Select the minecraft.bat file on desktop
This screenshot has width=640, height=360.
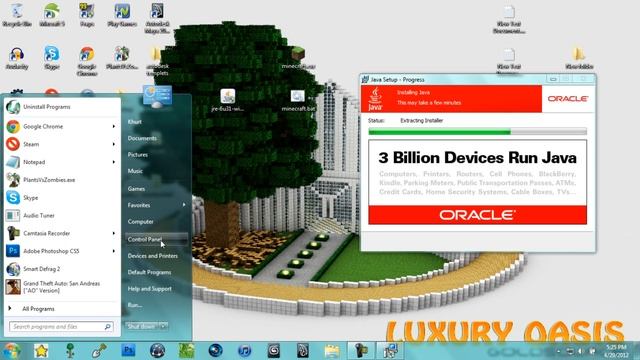tap(298, 100)
